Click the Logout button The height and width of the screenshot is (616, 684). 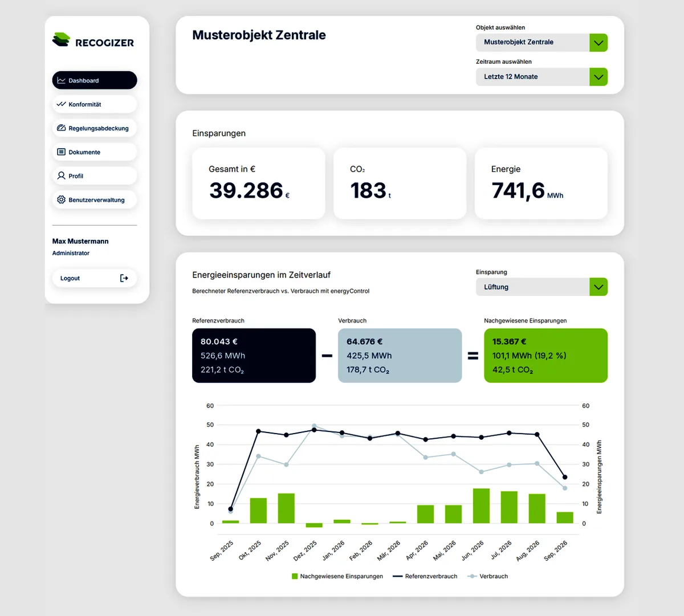coord(95,278)
